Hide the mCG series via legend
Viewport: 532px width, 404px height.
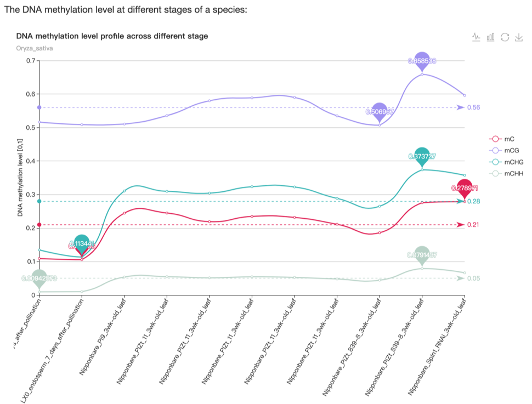click(x=505, y=151)
